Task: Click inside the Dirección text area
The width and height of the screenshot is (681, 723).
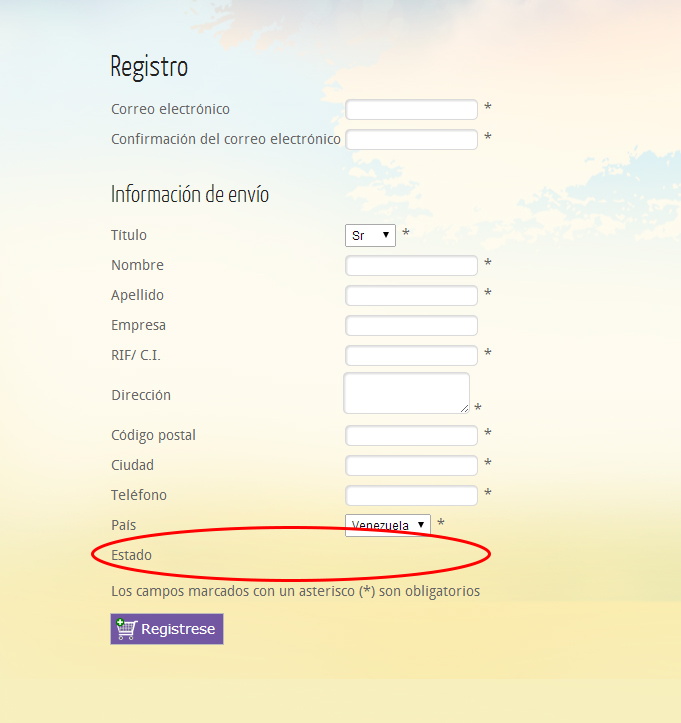Action: tap(407, 393)
